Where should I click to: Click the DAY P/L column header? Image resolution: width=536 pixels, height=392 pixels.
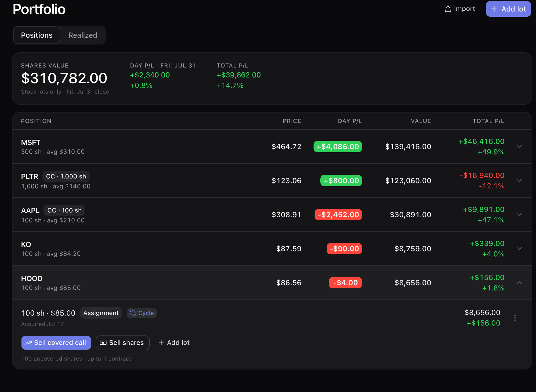click(350, 121)
